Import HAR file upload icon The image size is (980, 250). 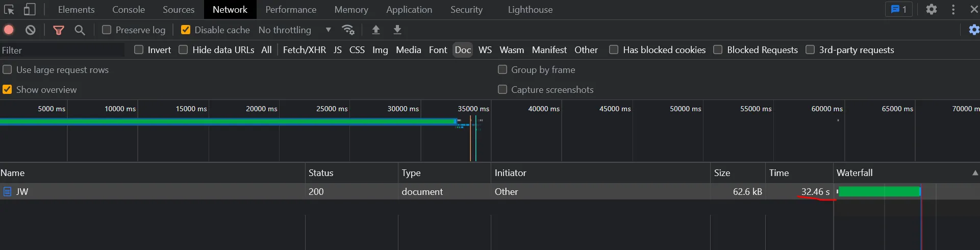[x=376, y=30]
